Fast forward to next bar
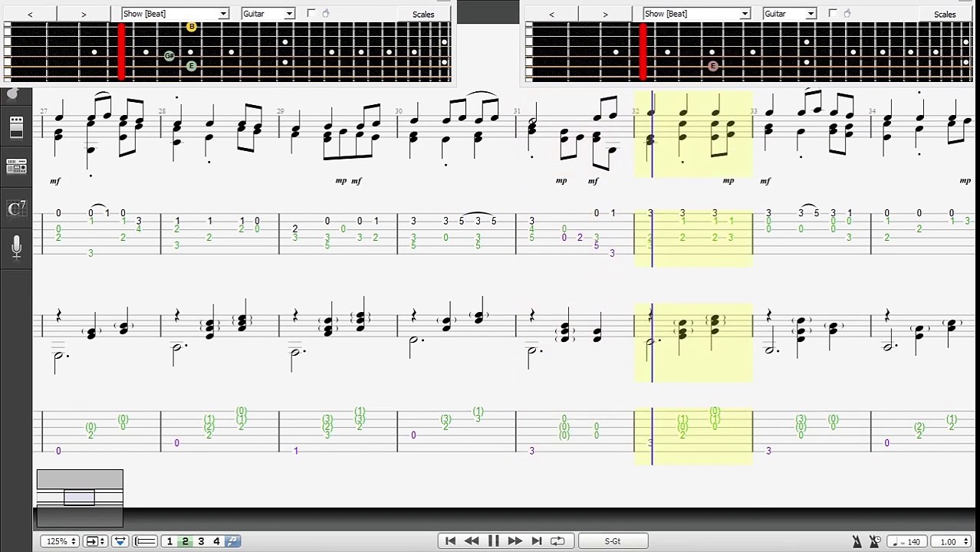This screenshot has height=552, width=980. [x=515, y=541]
